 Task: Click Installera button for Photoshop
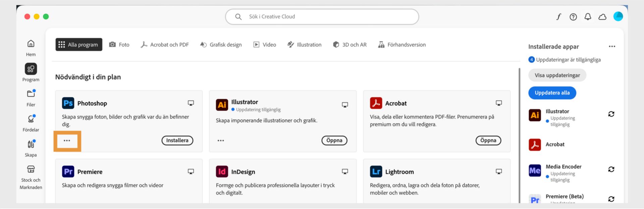[x=177, y=140]
